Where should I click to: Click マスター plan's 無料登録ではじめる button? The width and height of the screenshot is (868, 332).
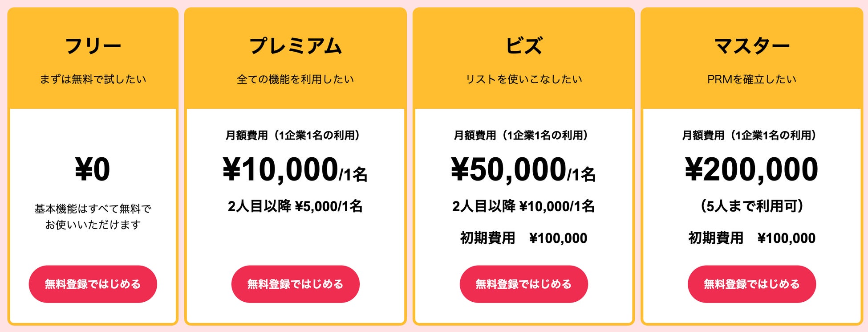[x=751, y=284]
